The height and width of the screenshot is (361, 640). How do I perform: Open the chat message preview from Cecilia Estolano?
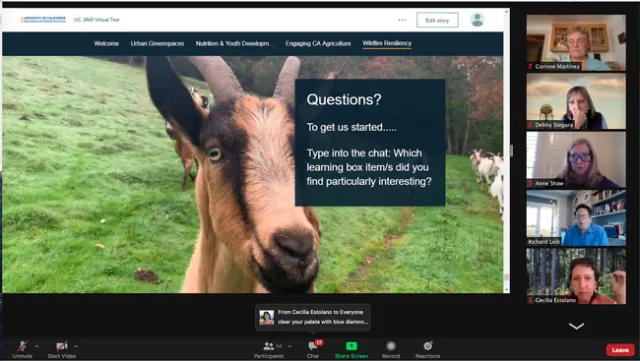pos(313,317)
